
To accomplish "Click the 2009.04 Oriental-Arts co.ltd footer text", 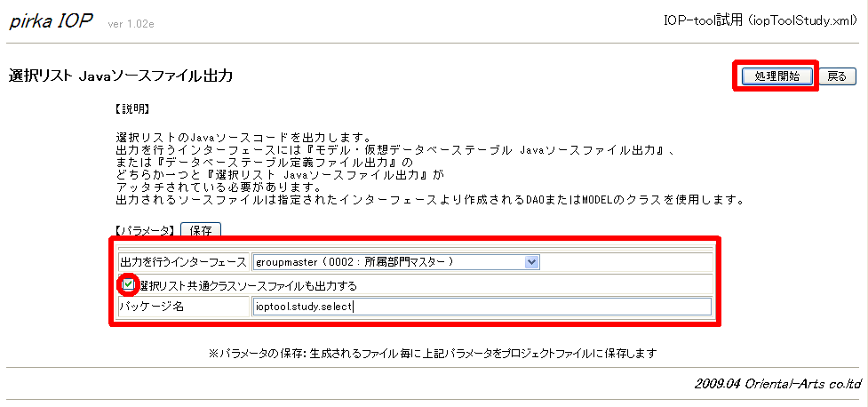I will point(778,384).
